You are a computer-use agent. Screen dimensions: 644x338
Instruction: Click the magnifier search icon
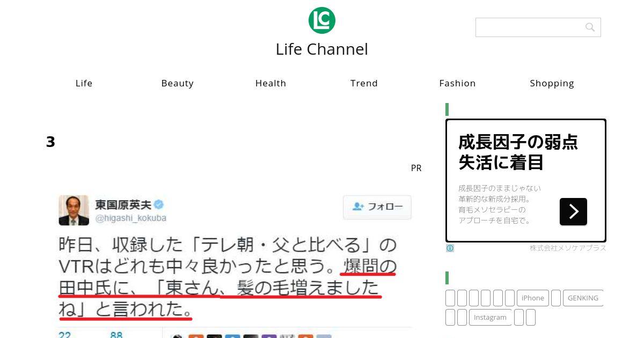click(x=590, y=27)
